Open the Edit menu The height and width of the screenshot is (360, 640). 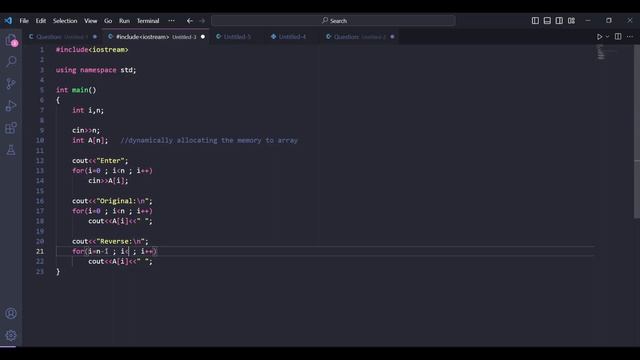[x=41, y=21]
